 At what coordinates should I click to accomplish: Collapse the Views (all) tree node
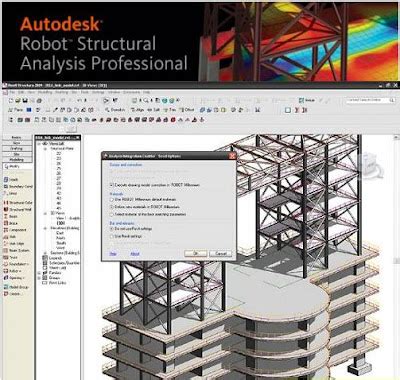tap(39, 144)
